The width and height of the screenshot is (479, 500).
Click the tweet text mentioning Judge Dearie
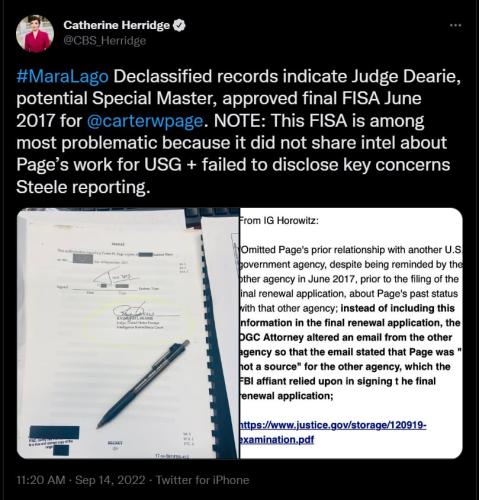point(239,131)
